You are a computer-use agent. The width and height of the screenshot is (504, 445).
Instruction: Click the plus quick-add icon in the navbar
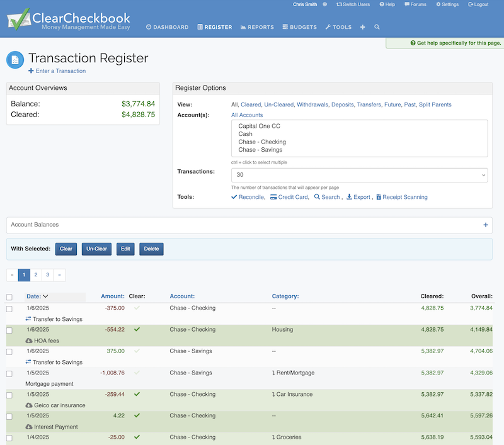362,27
